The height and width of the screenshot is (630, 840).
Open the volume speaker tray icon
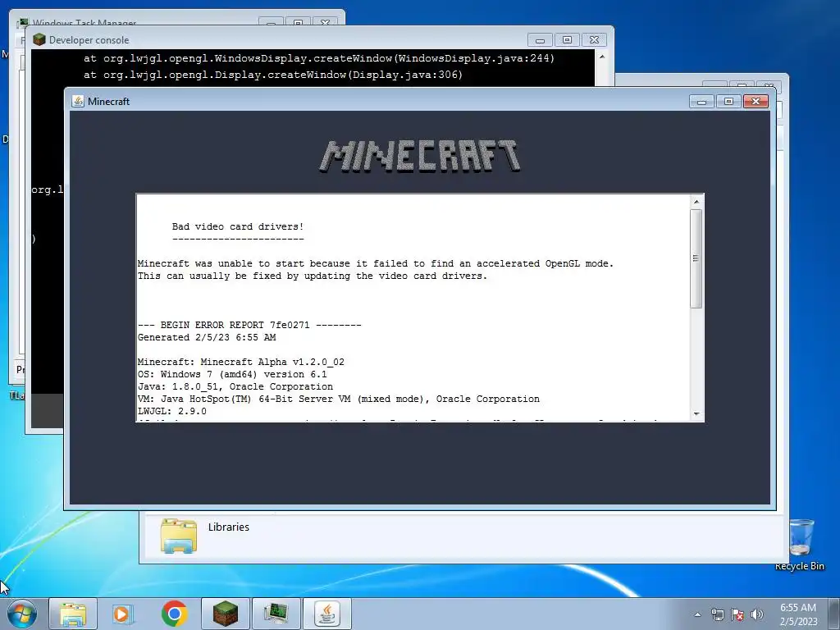[756, 614]
